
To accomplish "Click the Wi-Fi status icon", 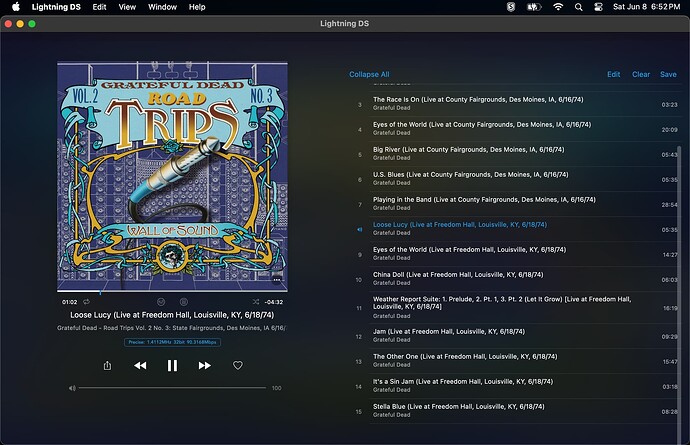I will tap(558, 7).
